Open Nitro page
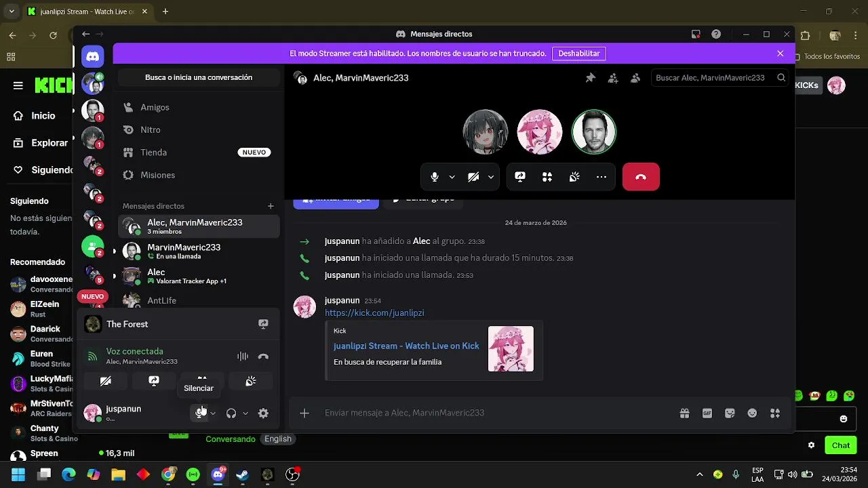The width and height of the screenshot is (868, 488). point(199,129)
